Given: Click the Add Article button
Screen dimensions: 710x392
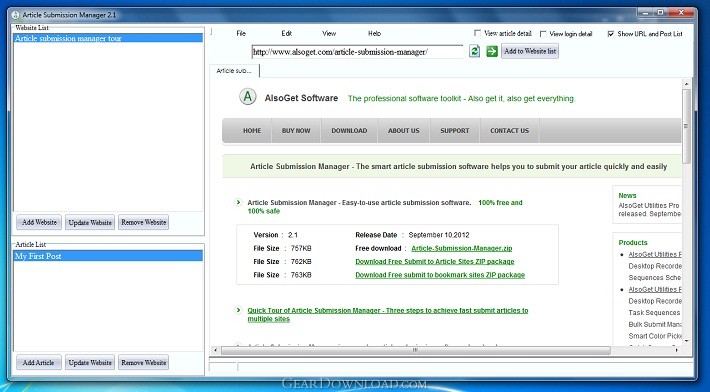Looking at the screenshot, I should (38, 363).
